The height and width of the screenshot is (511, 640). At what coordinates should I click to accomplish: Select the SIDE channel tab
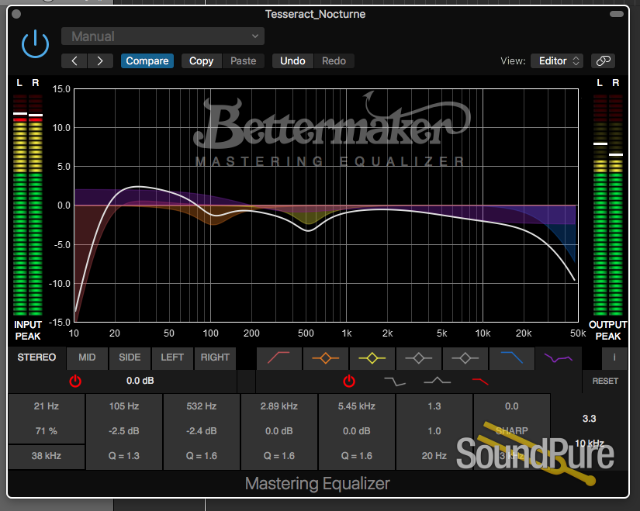pyautogui.click(x=129, y=358)
